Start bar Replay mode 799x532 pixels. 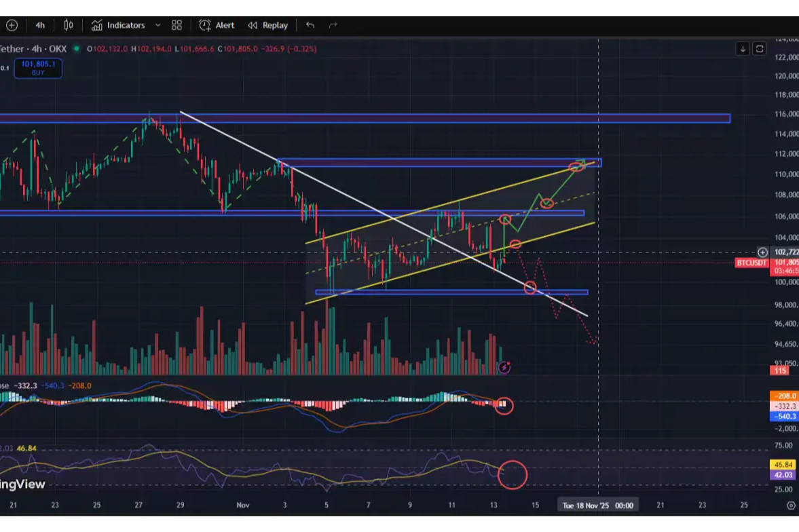267,25
